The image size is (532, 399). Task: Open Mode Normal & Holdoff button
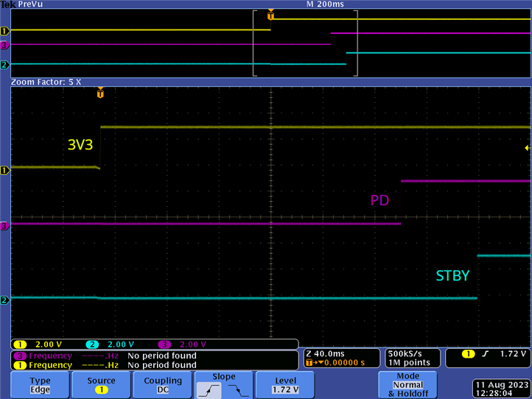pos(407,385)
